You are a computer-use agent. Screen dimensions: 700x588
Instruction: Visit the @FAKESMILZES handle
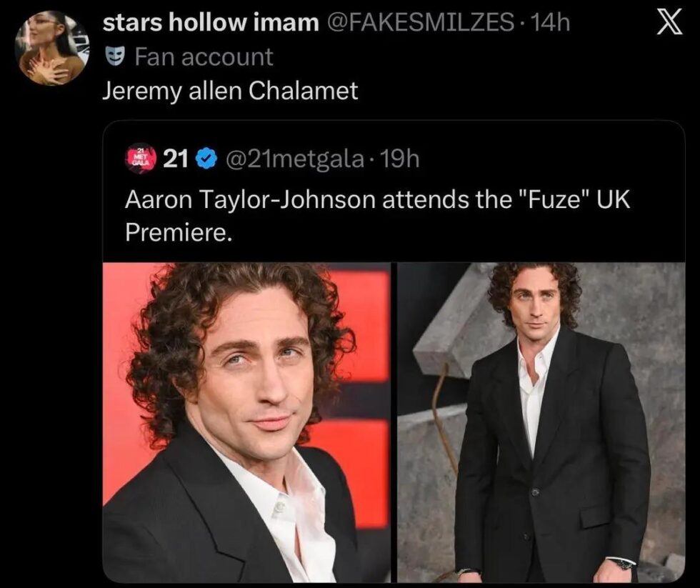(x=420, y=24)
